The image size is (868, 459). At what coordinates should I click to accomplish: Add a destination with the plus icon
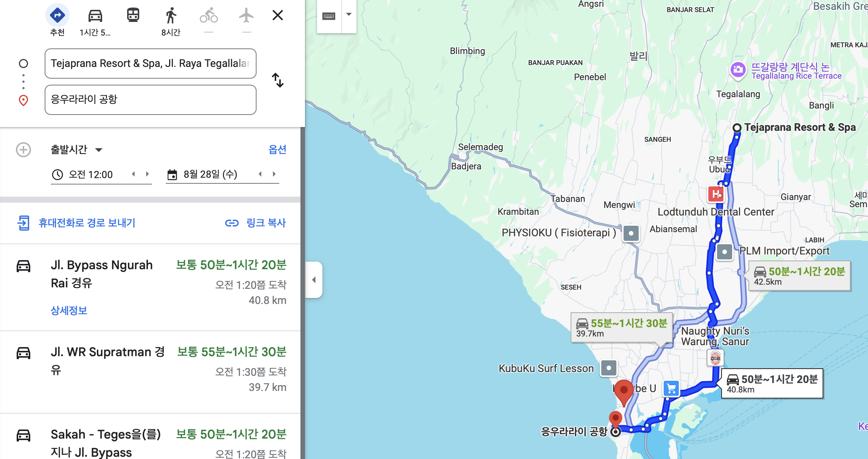(x=23, y=150)
